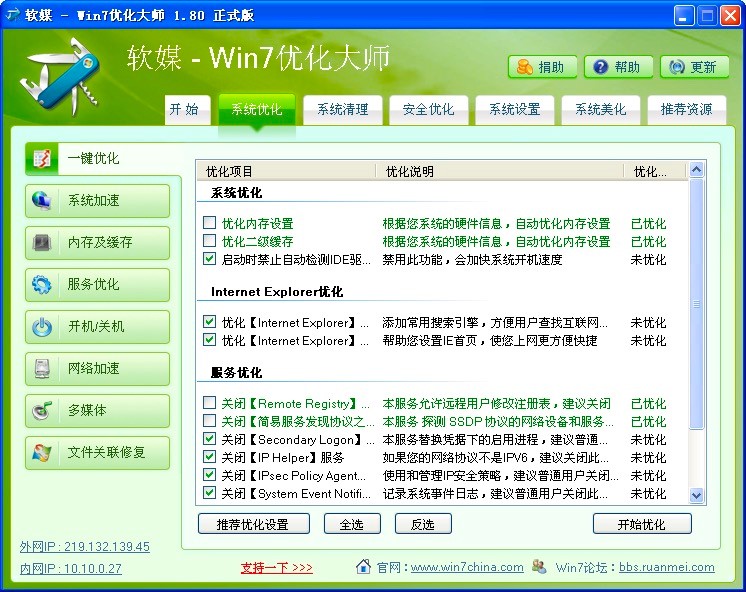The height and width of the screenshot is (592, 746).
Task: Uncheck the 关闭 IP Helper 服务 checkbox
Action: coord(209,456)
